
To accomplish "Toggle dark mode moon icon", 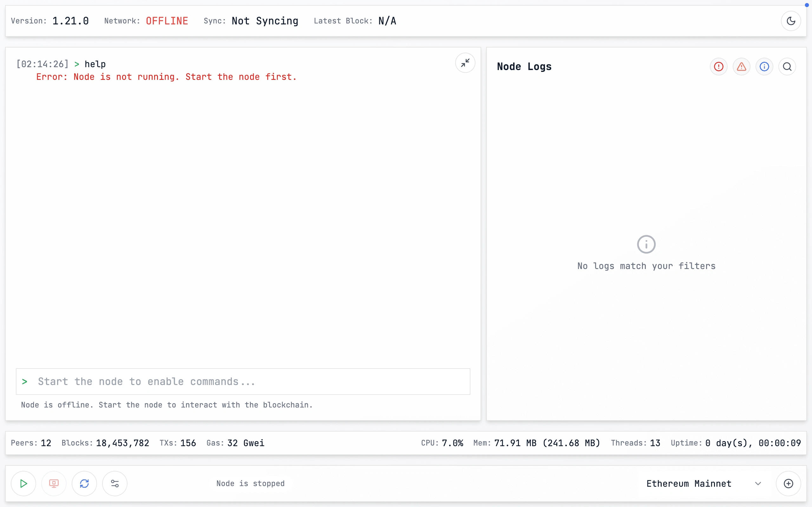I will (791, 21).
